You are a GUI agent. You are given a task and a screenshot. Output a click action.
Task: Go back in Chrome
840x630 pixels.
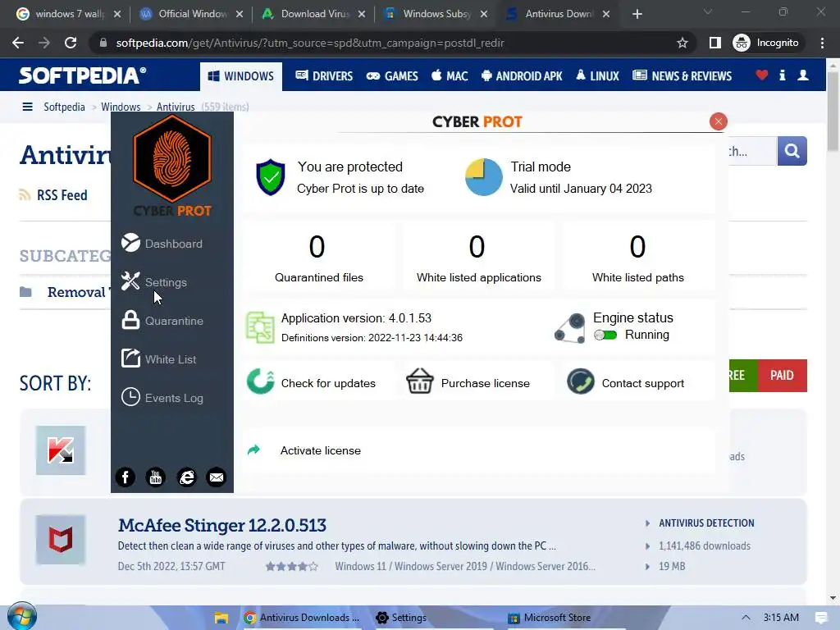(18, 43)
